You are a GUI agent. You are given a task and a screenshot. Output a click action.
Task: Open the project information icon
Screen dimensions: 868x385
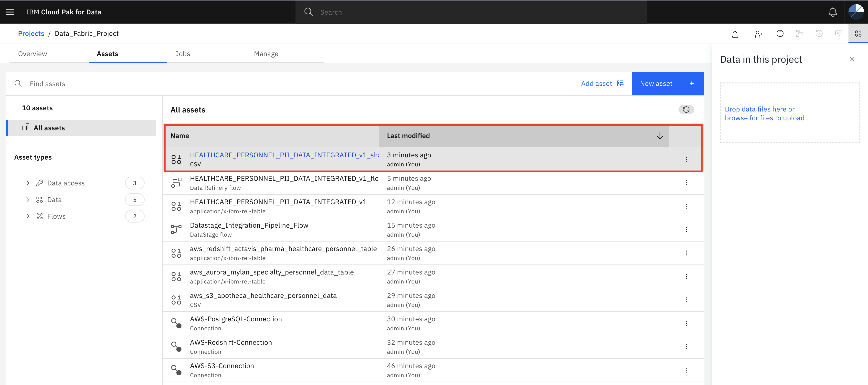point(780,33)
